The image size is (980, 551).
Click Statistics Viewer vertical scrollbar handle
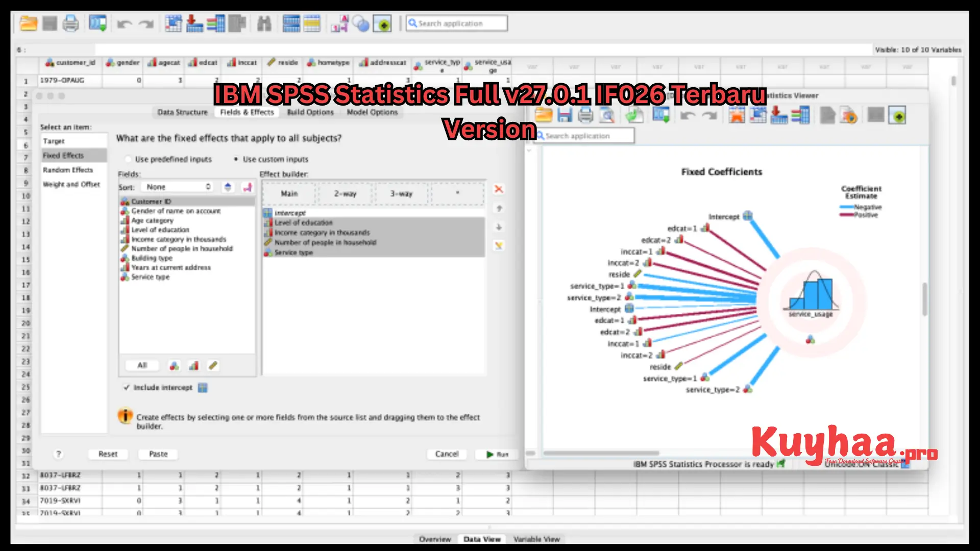(x=924, y=299)
